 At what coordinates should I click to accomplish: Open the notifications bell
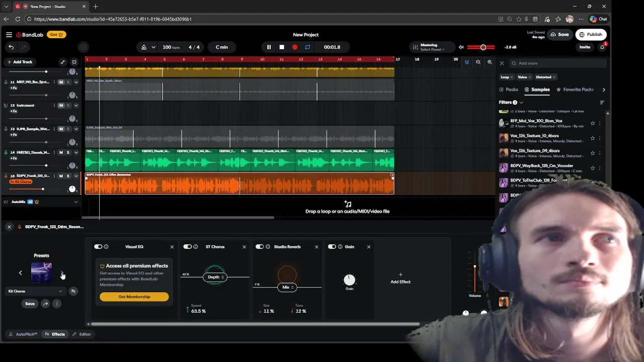tap(602, 47)
